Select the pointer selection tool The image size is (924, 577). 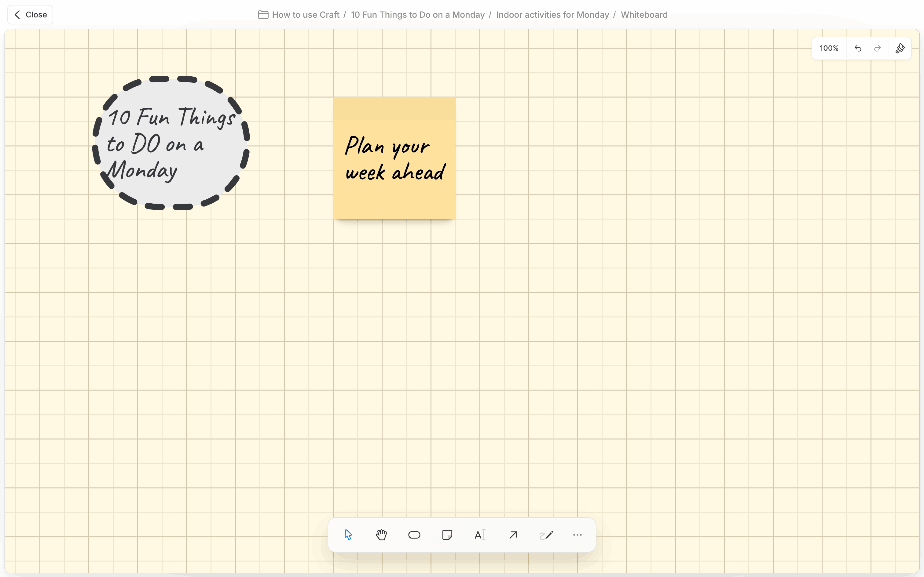pos(348,535)
